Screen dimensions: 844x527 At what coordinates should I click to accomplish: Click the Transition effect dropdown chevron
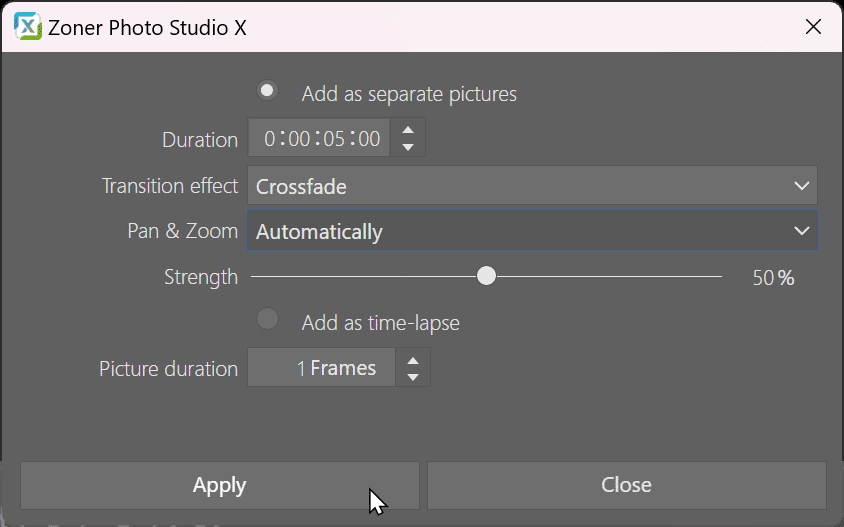point(801,186)
